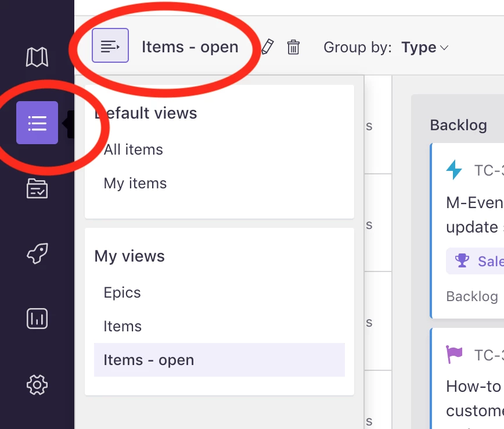Image resolution: width=504 pixels, height=429 pixels.
Task: Click the pencil edit view icon
Action: pyautogui.click(x=267, y=47)
